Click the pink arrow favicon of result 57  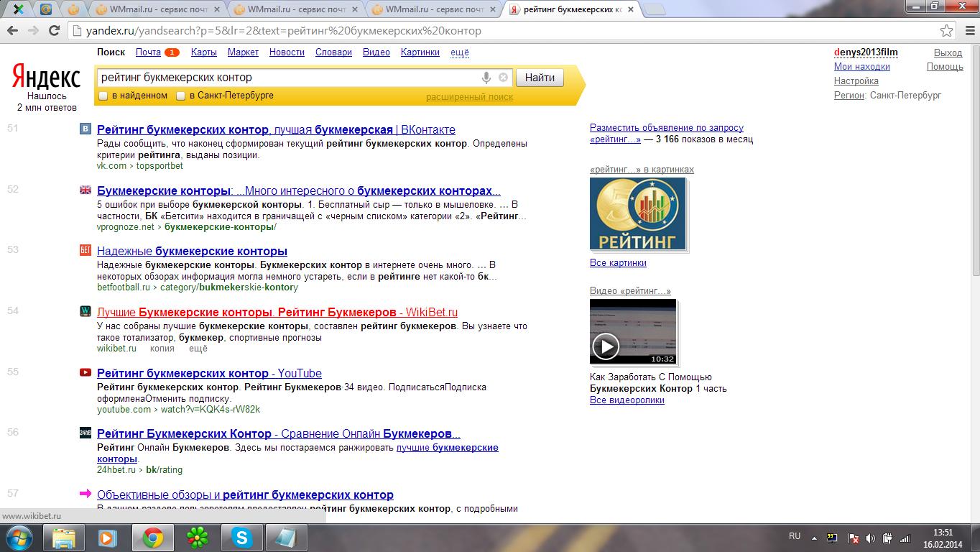coord(85,494)
